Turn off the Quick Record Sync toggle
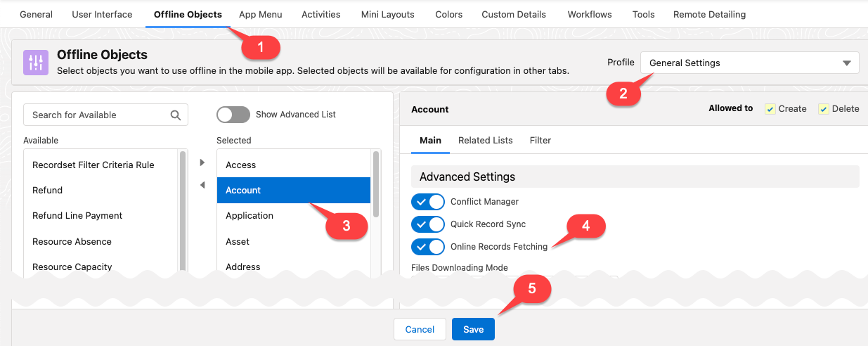 (428, 224)
